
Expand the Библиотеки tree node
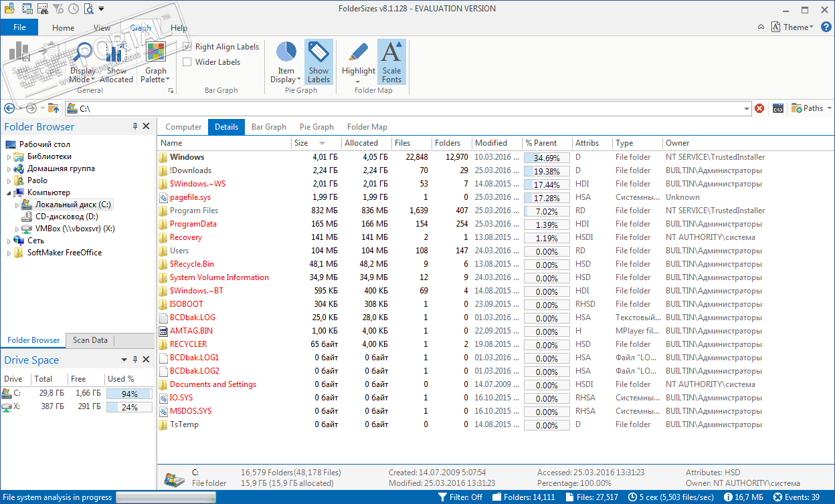[9, 156]
